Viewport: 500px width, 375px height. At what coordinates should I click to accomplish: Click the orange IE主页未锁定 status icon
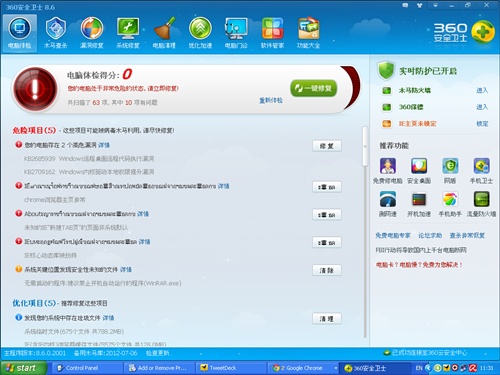[x=387, y=124]
